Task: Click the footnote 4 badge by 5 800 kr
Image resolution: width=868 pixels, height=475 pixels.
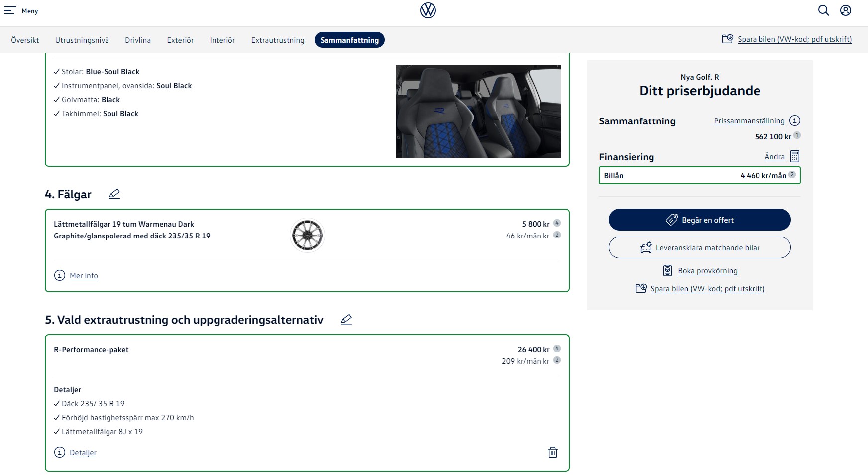Action: coord(557,223)
